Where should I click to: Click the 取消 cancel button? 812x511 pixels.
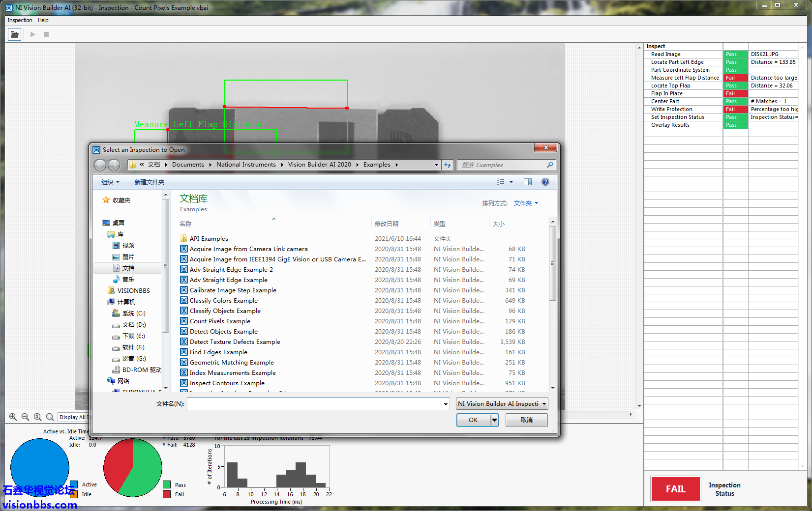[x=526, y=420]
